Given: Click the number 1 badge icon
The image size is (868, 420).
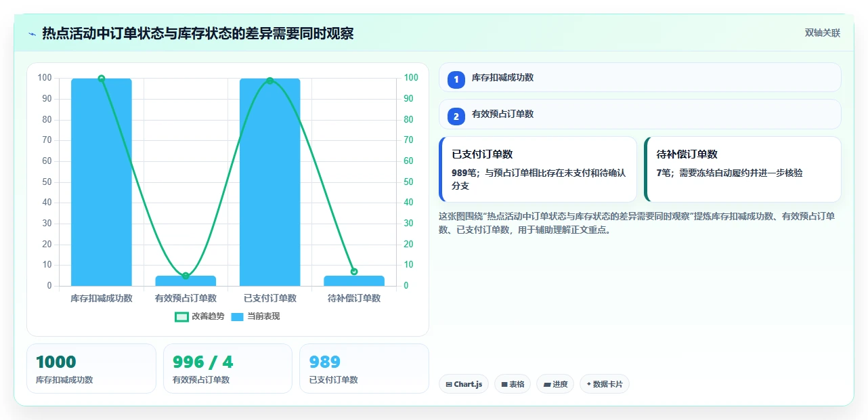Looking at the screenshot, I should tap(456, 79).
